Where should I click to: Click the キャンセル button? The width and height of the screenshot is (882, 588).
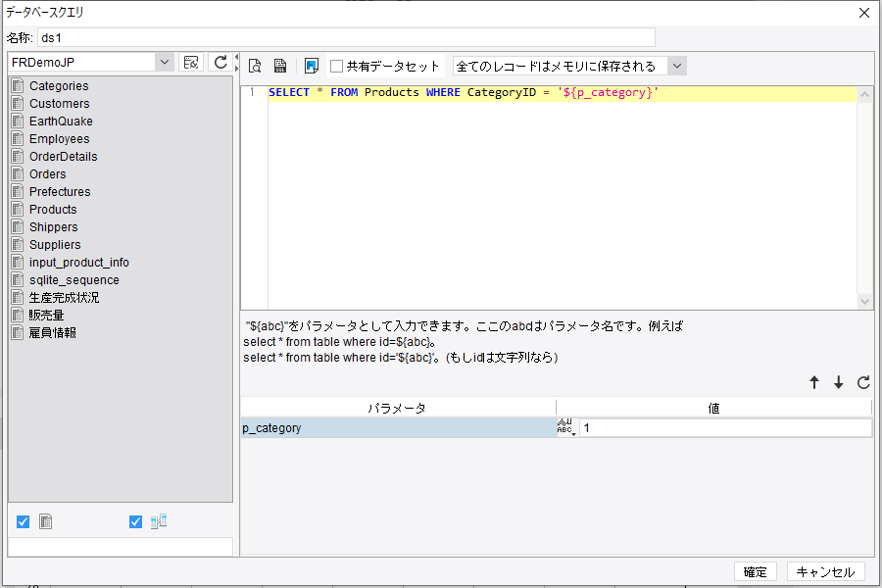point(825,571)
